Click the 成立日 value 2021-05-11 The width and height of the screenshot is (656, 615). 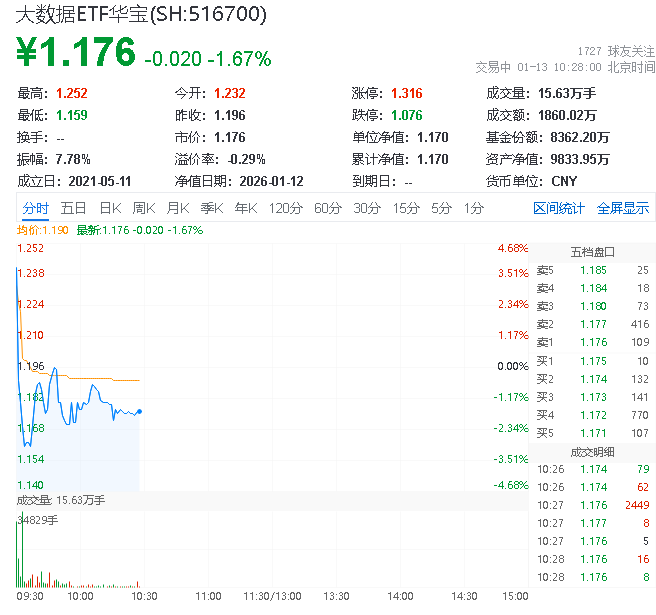100,181
